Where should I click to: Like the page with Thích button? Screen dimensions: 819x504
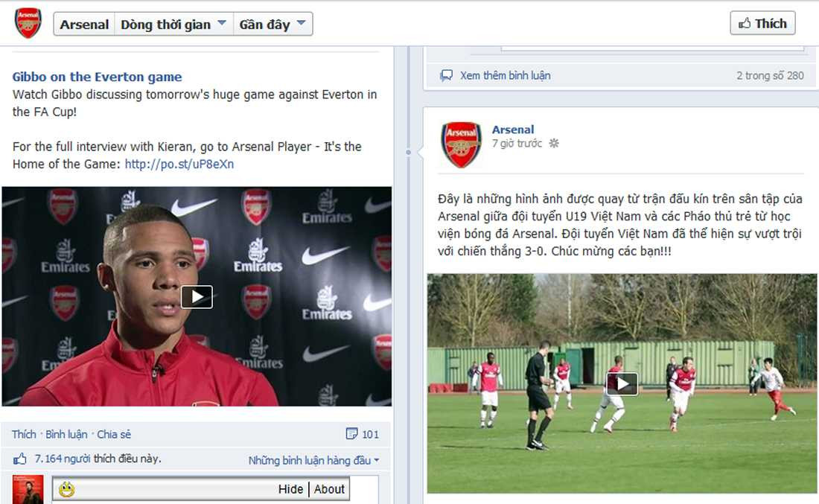point(762,24)
